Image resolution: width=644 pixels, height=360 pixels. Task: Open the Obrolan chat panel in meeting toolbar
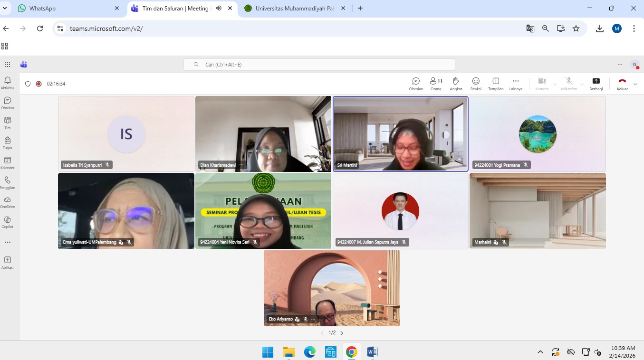click(x=416, y=84)
